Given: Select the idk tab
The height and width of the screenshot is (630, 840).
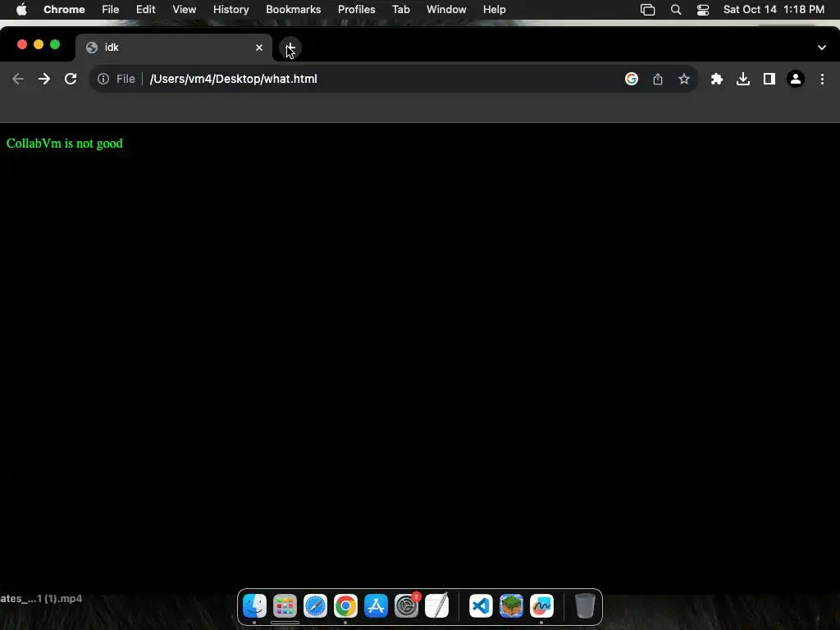Looking at the screenshot, I should coord(174,48).
